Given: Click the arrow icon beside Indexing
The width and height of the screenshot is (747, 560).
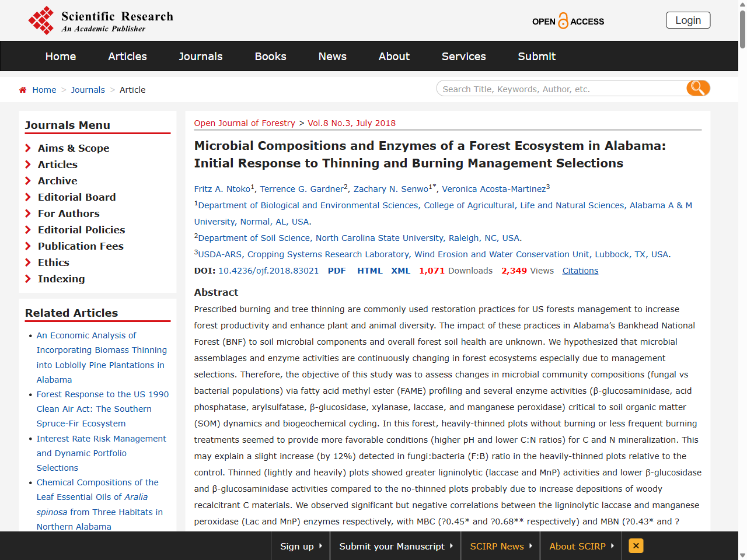Looking at the screenshot, I should (x=27, y=279).
